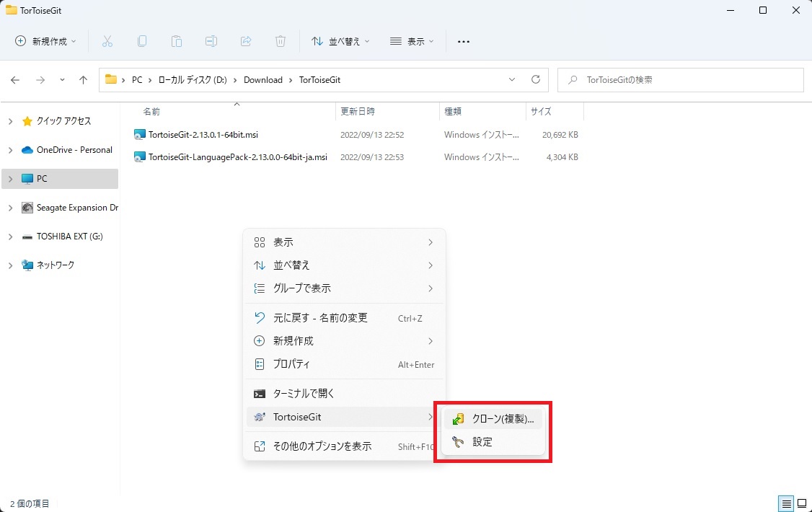Expand TOSHIBA EXT (G:) tree node
The image size is (812, 512).
tap(10, 237)
